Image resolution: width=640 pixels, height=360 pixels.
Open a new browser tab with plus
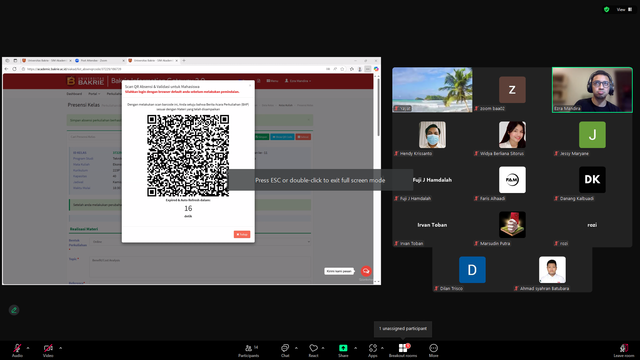tap(184, 60)
